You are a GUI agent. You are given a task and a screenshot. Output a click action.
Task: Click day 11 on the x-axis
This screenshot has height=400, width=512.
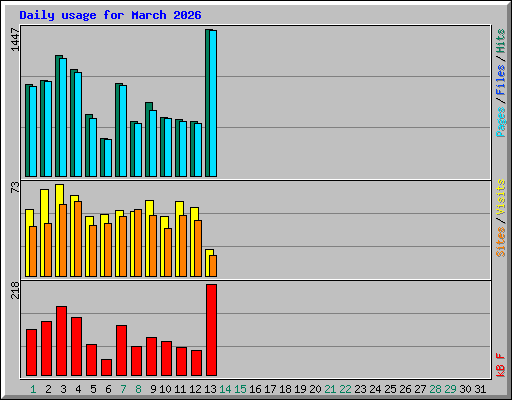180,389
